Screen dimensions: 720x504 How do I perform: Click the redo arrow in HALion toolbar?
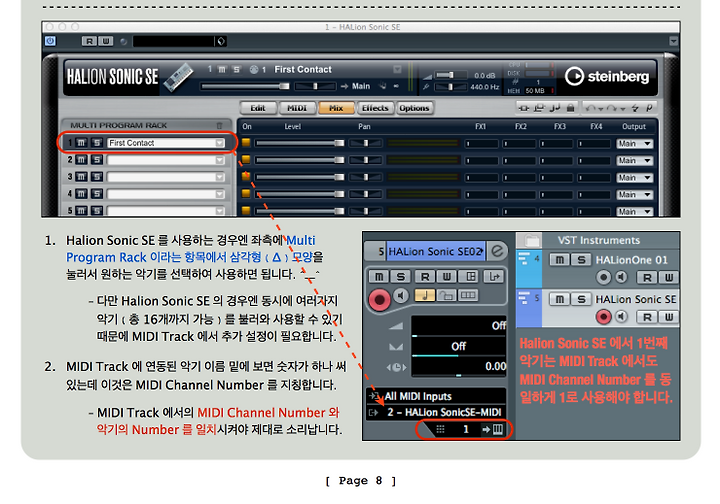tap(611, 108)
